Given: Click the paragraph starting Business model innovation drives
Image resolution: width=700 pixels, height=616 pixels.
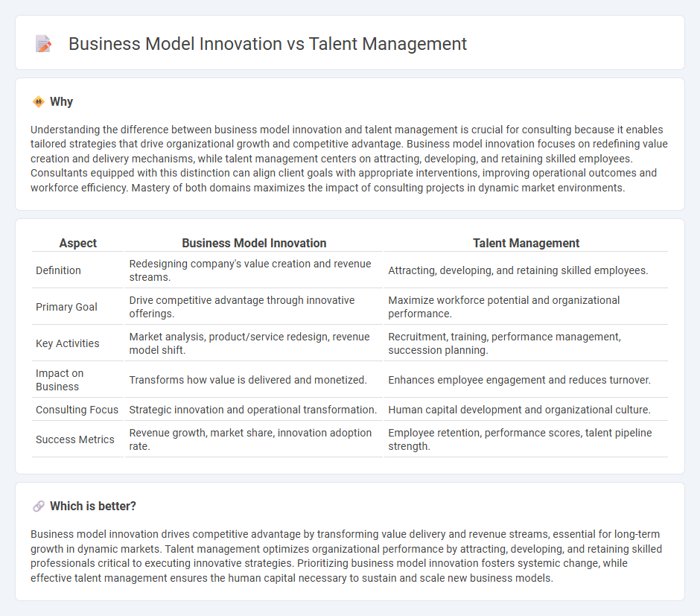Looking at the screenshot, I should (346, 556).
